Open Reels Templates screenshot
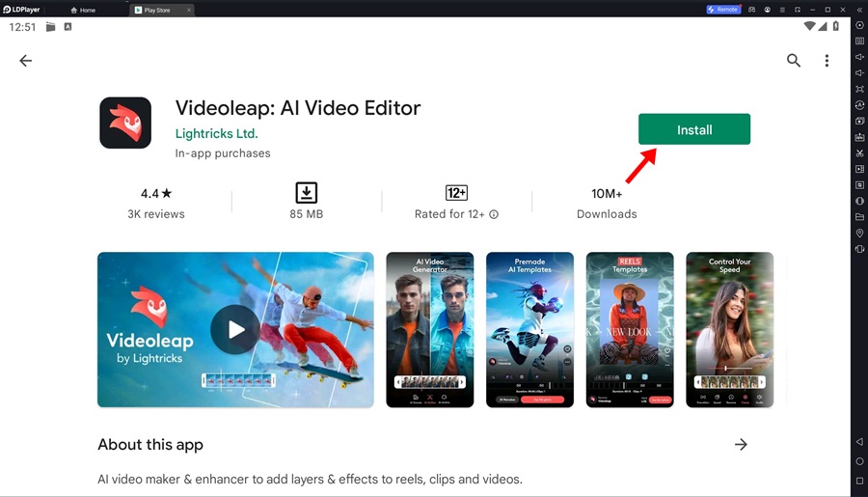The height and width of the screenshot is (497, 868). tap(630, 330)
